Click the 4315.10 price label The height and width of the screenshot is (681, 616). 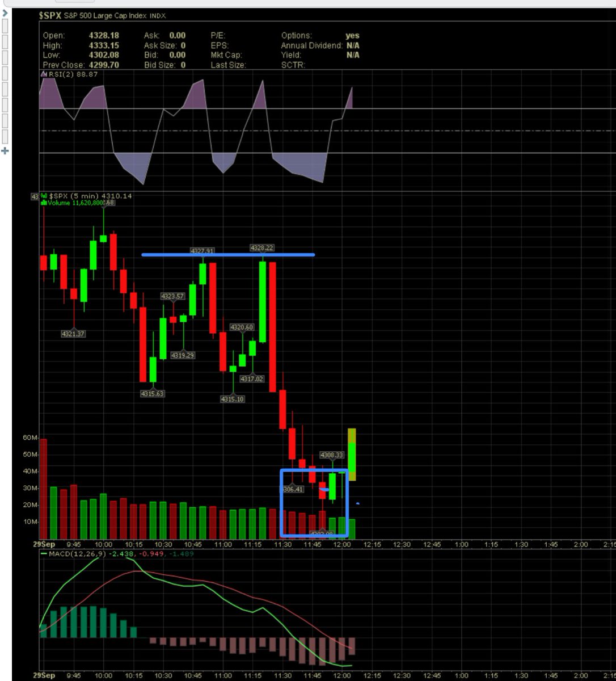pos(233,399)
